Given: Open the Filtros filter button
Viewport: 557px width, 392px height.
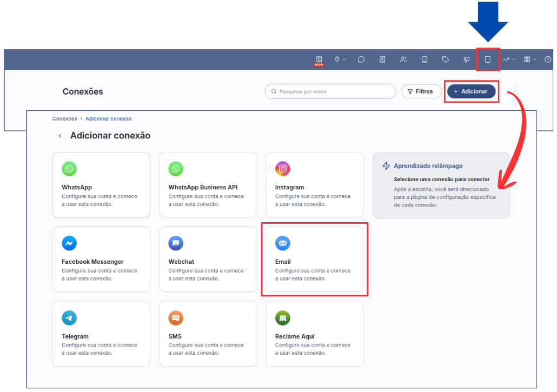Looking at the screenshot, I should pyautogui.click(x=421, y=91).
